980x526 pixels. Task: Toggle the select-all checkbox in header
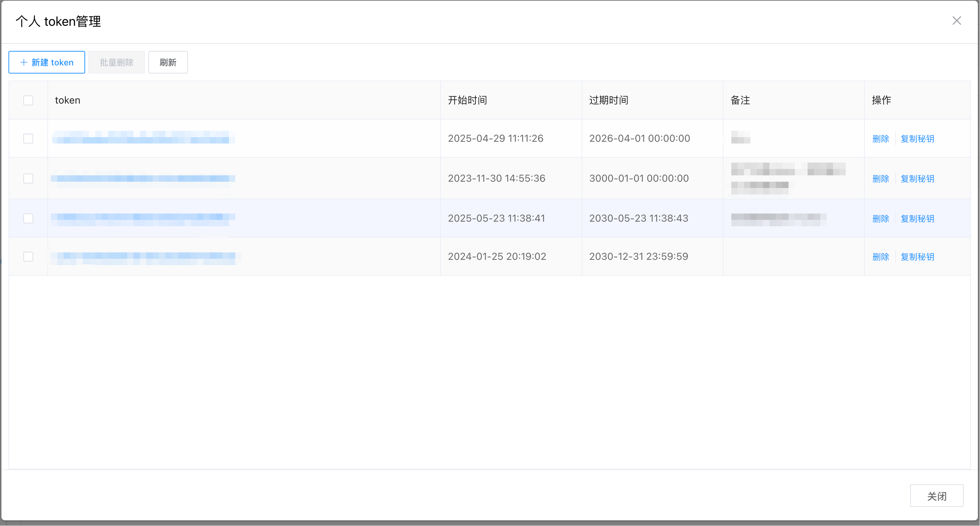pyautogui.click(x=28, y=100)
